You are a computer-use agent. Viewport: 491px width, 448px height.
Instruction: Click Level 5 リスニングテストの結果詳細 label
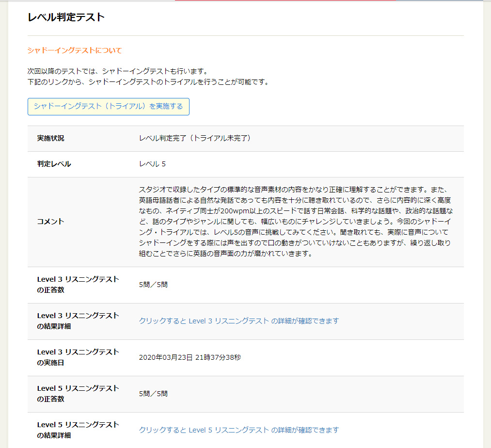pyautogui.click(x=78, y=430)
